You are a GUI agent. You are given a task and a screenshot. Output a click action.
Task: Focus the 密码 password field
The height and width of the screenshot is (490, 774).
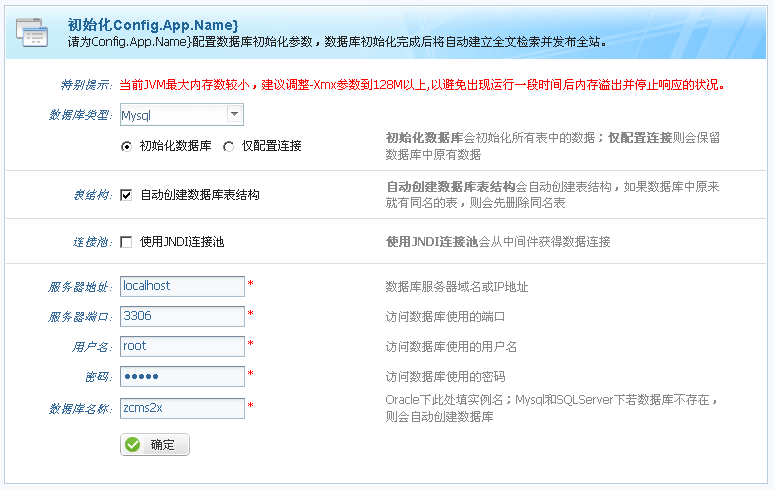point(182,376)
